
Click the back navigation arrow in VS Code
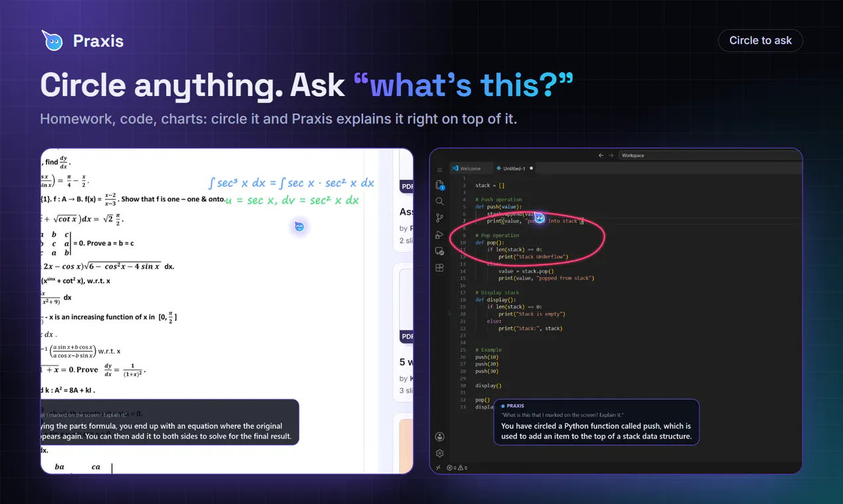[x=601, y=155]
